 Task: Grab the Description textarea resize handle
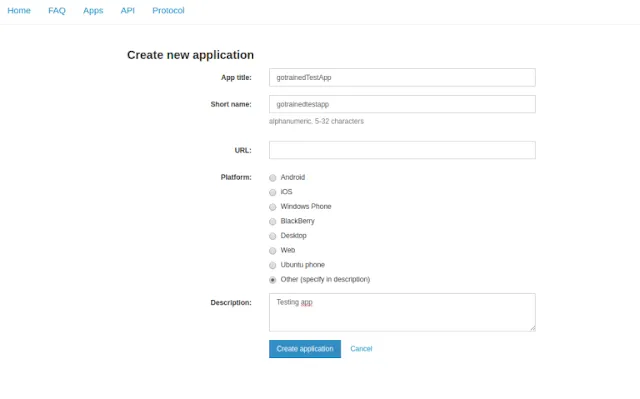tap(533, 328)
